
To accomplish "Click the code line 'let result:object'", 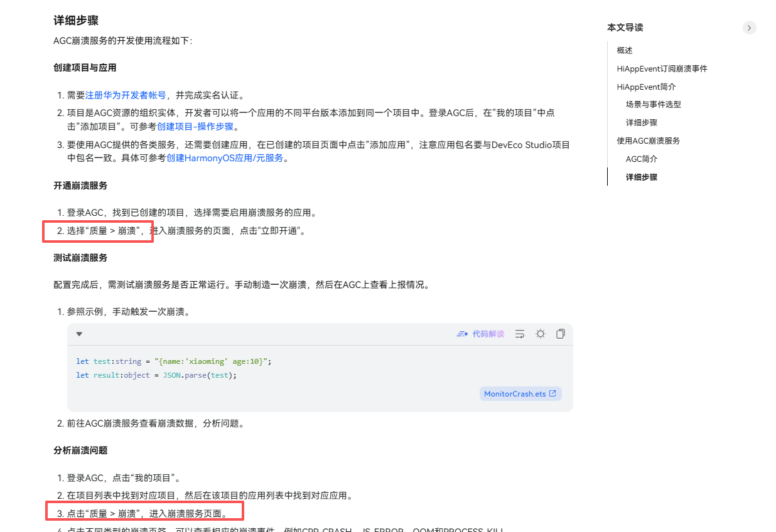I will (157, 375).
